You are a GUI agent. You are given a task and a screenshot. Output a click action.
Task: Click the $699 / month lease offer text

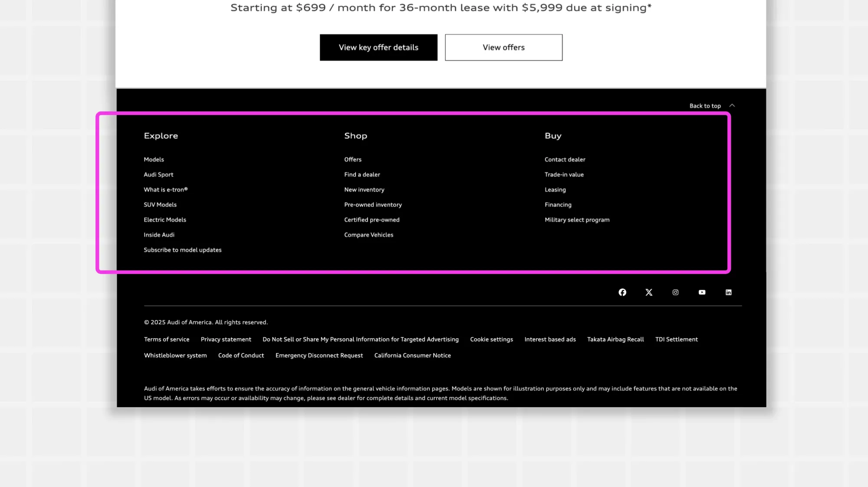(441, 8)
